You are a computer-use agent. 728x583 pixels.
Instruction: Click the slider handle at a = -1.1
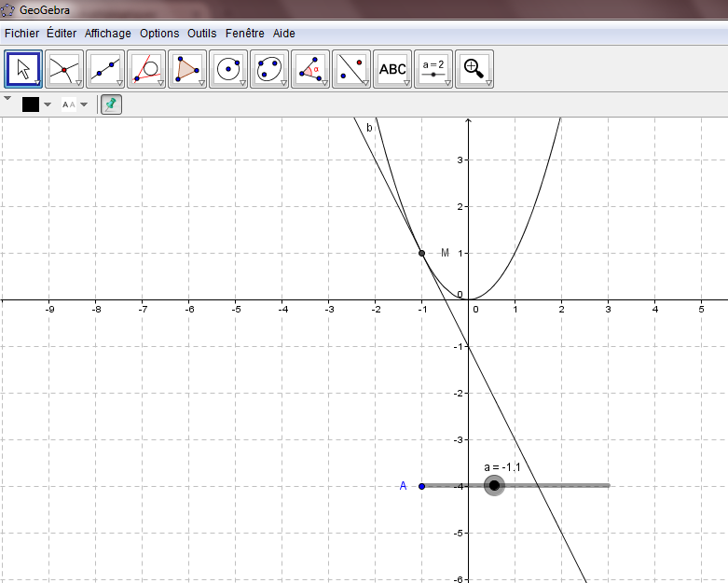[x=494, y=485]
